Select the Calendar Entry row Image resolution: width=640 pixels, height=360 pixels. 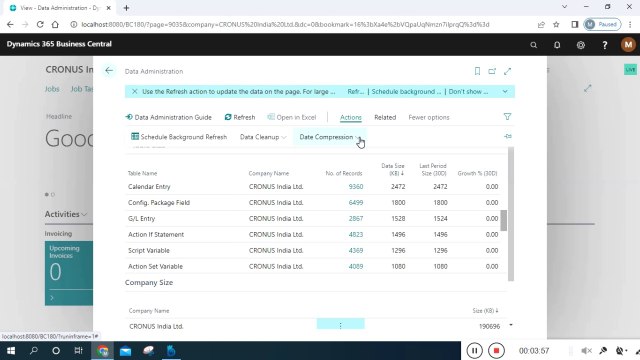pyautogui.click(x=313, y=187)
